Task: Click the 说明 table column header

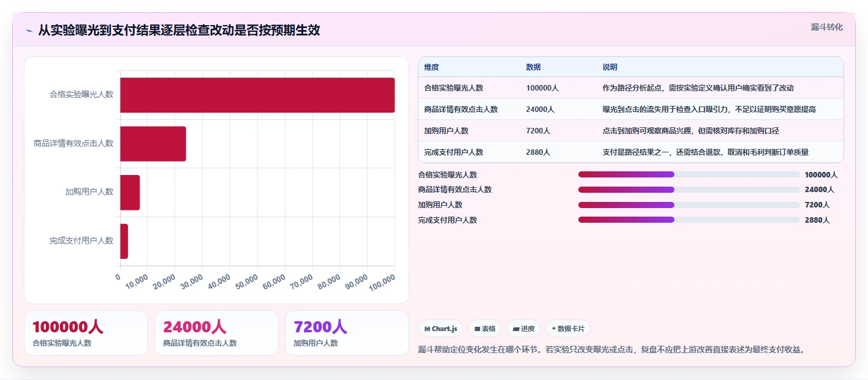Action: coord(610,67)
